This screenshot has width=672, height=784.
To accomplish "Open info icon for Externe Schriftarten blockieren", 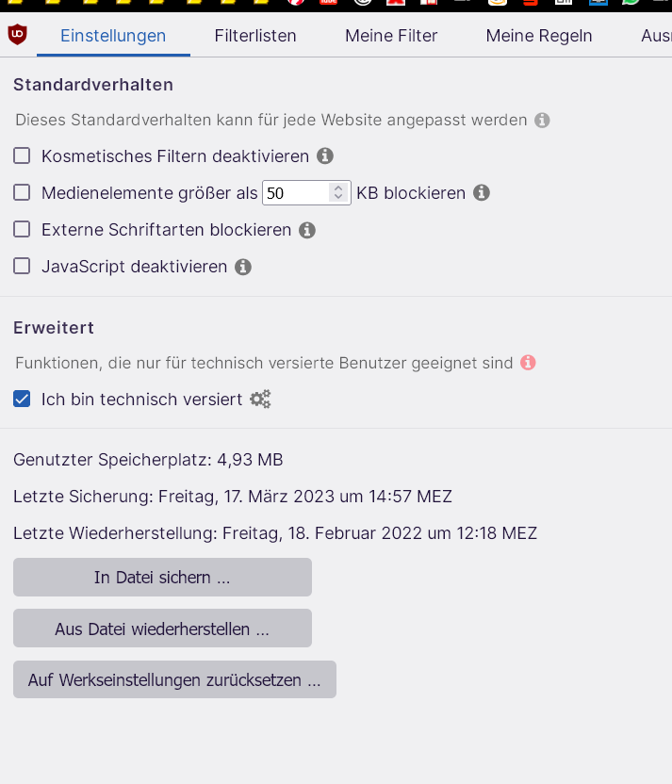I will click(307, 230).
